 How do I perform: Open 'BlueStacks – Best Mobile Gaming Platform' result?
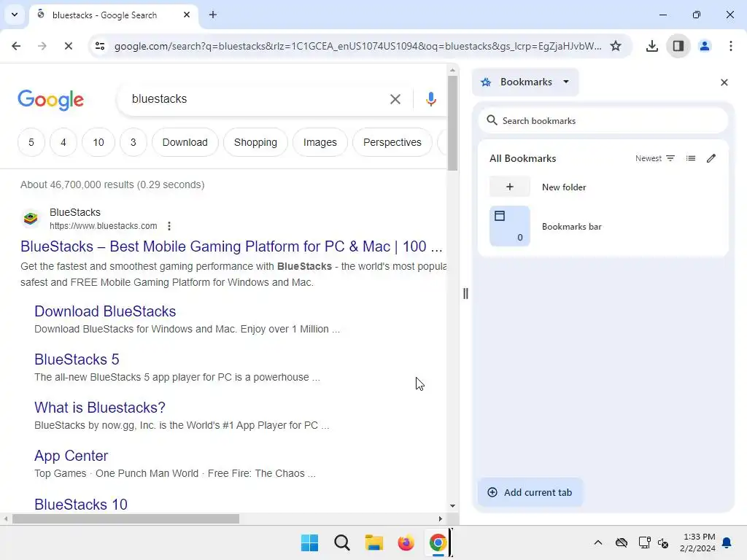click(231, 246)
